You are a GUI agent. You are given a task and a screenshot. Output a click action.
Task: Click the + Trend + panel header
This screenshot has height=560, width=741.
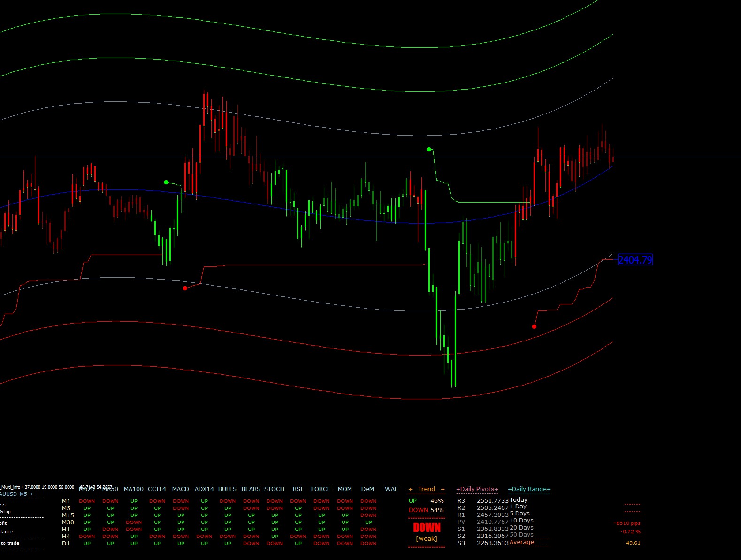pos(427,489)
